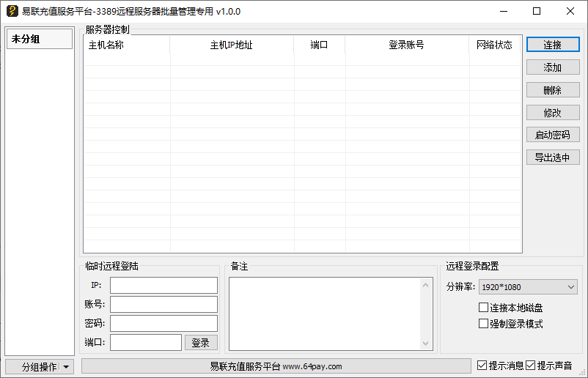Sort by 主机名称 column header

pos(127,45)
